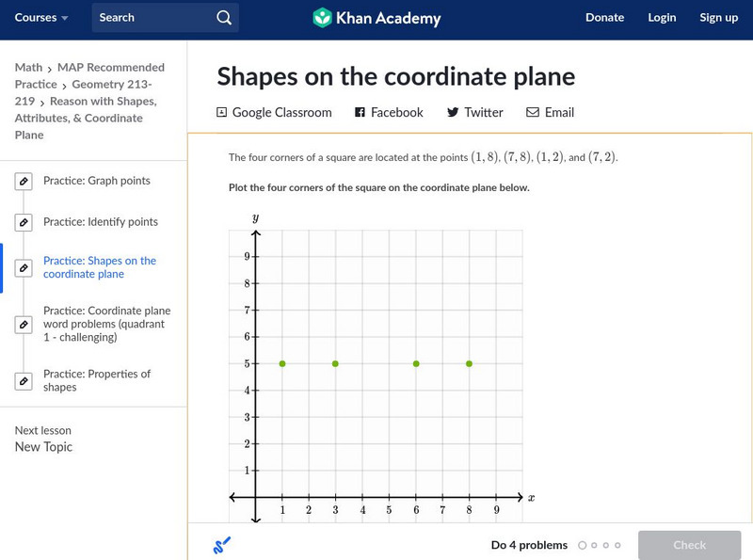
Task: Open the Donate page
Action: (604, 17)
